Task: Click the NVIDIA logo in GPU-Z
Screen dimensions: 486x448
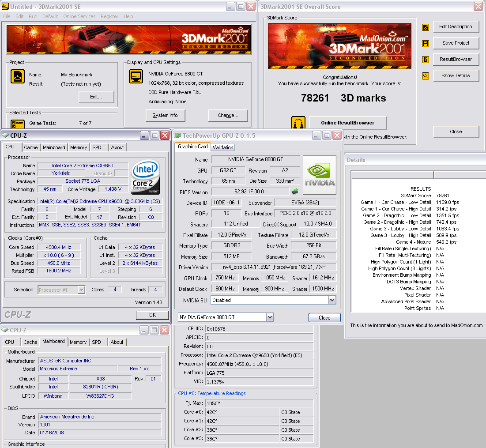Action: pyautogui.click(x=320, y=175)
